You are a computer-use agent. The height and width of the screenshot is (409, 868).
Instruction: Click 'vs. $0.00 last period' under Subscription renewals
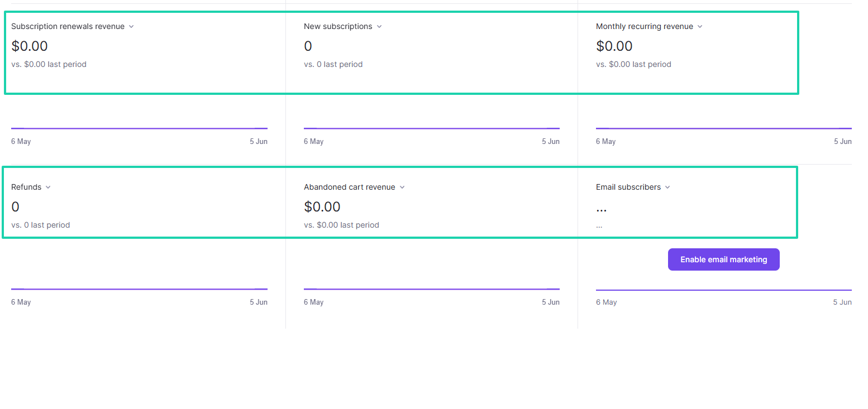[x=49, y=64]
